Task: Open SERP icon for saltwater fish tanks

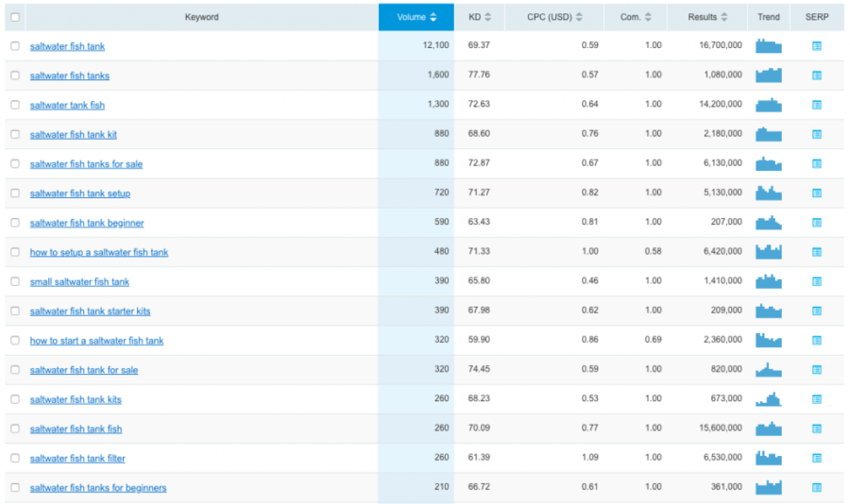Action: [x=816, y=76]
